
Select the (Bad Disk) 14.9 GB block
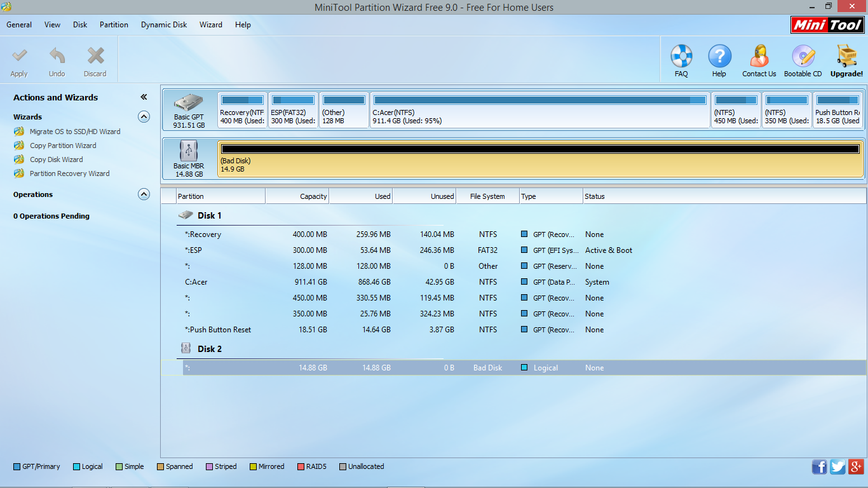click(540, 159)
